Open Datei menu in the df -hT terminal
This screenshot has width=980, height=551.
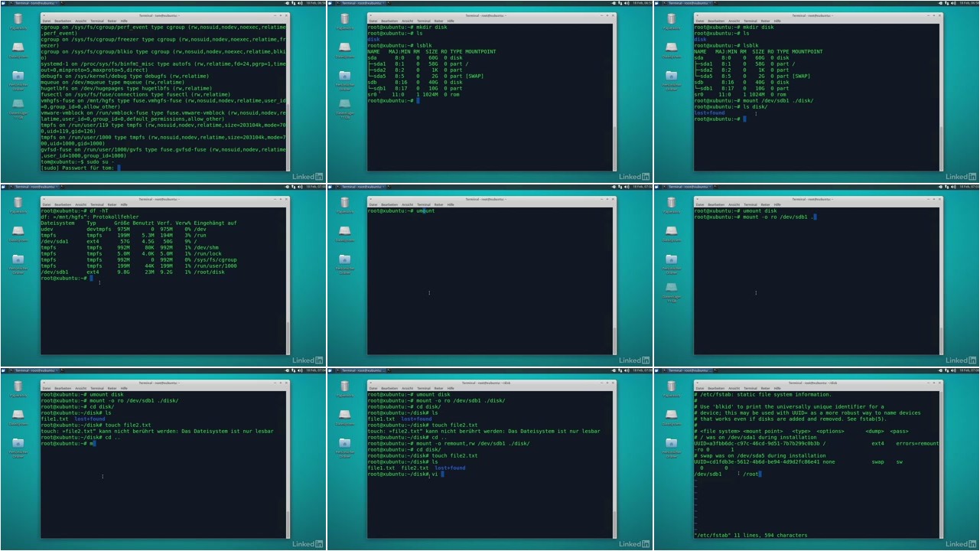46,204
